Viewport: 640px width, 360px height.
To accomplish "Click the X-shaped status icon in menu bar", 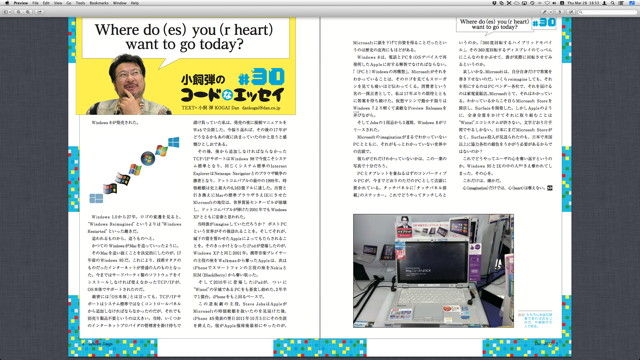I will pyautogui.click(x=509, y=3).
